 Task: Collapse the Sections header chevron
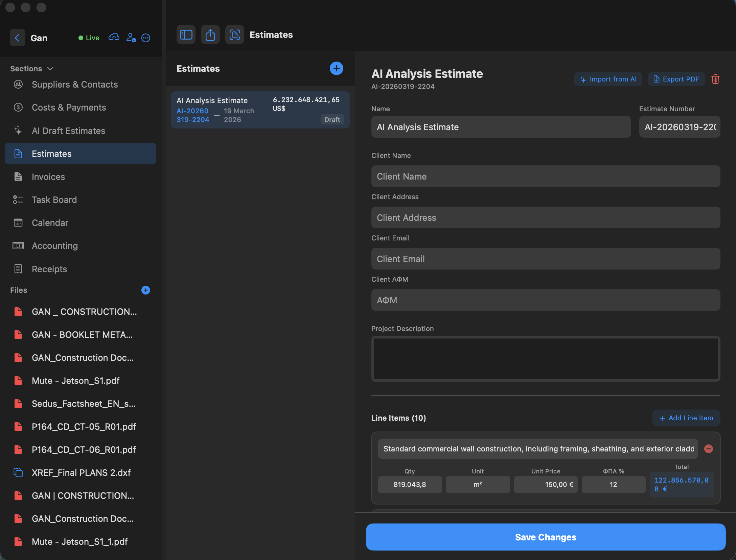click(x=50, y=69)
